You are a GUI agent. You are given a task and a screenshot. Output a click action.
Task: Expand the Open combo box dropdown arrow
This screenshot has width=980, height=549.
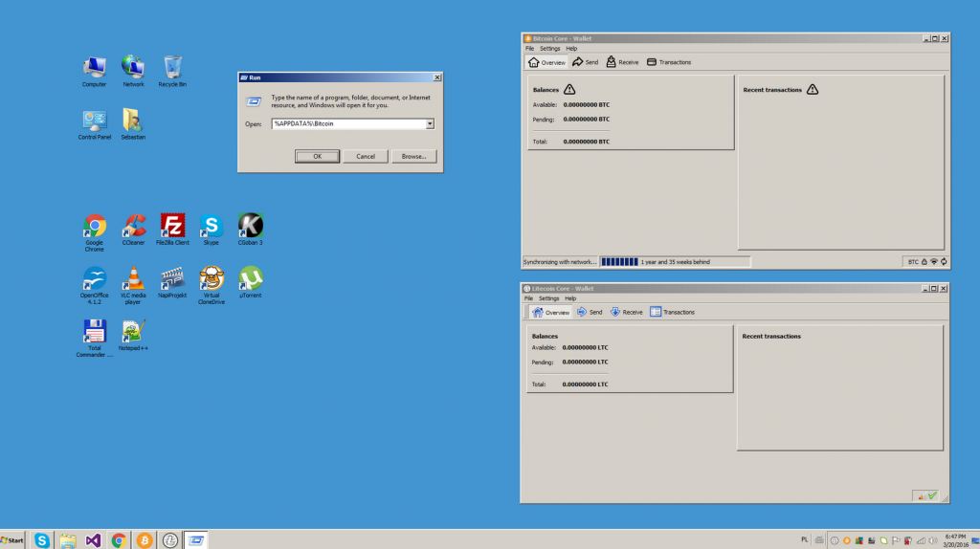pos(430,123)
